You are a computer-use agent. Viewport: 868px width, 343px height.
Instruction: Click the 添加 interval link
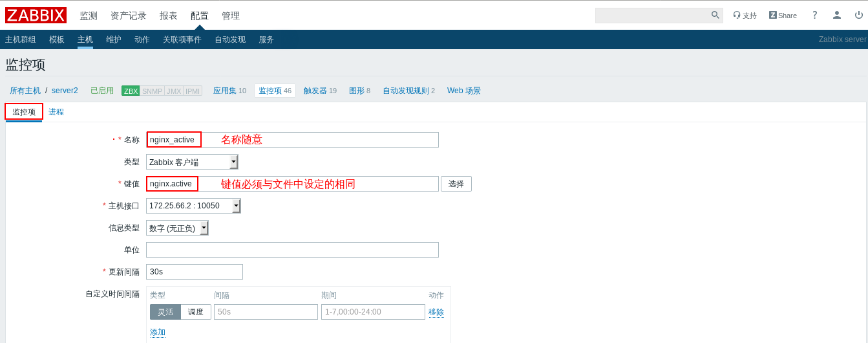[158, 332]
